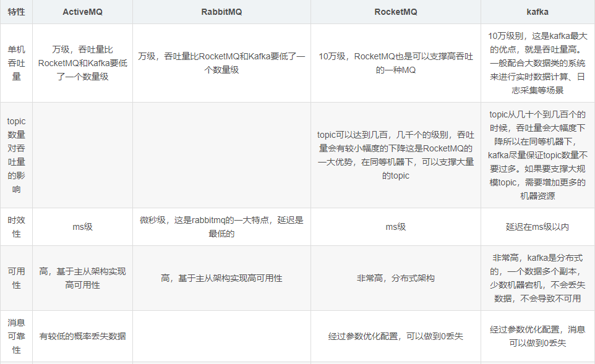Select the 'topic数量对吞吐量的影响' row label

16,155
